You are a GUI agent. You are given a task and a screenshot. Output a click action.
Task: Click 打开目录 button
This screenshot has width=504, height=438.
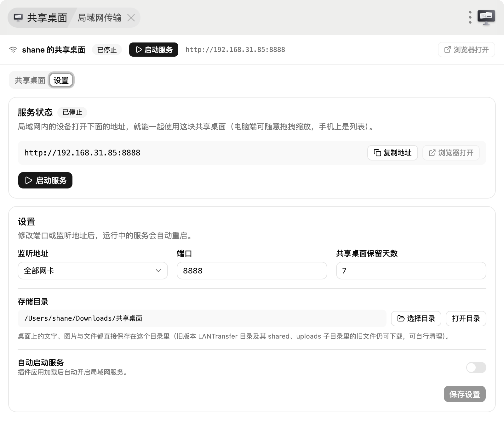coord(466,318)
